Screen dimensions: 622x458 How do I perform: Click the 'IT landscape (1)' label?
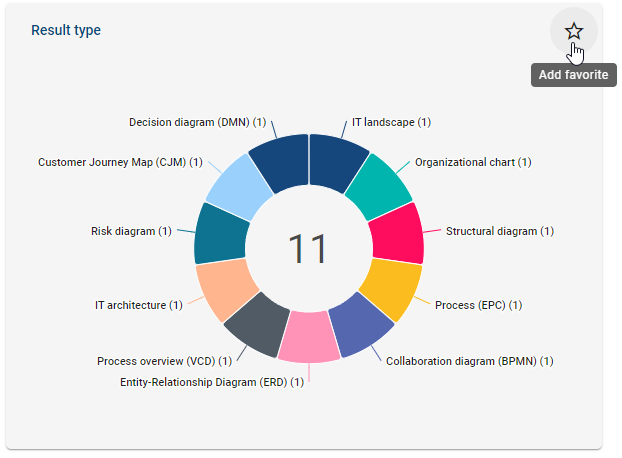point(391,122)
